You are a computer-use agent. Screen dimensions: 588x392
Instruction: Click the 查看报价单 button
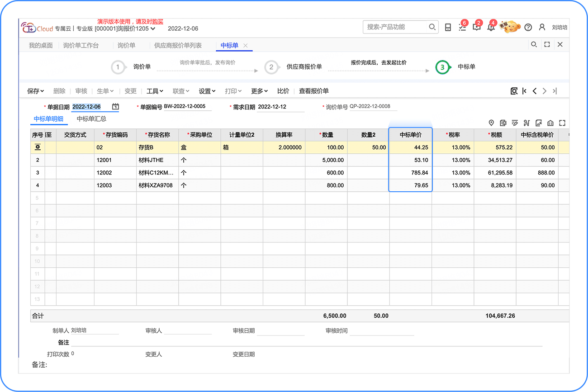point(313,91)
